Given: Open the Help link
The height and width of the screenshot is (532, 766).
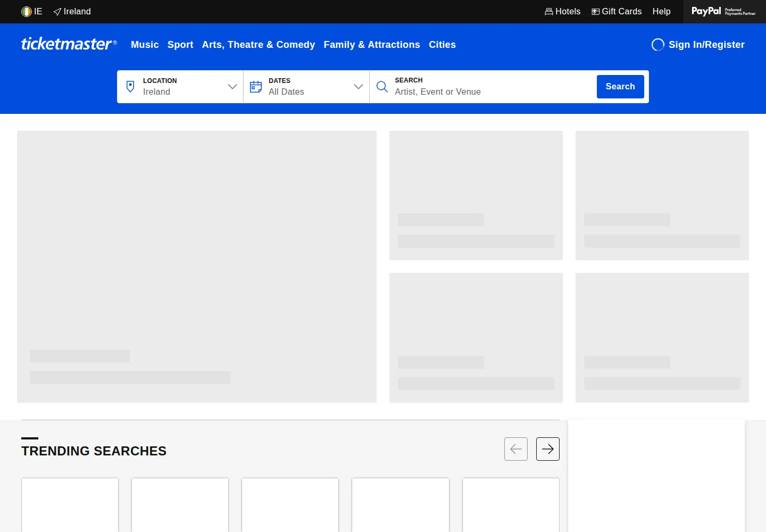Looking at the screenshot, I should (x=662, y=12).
